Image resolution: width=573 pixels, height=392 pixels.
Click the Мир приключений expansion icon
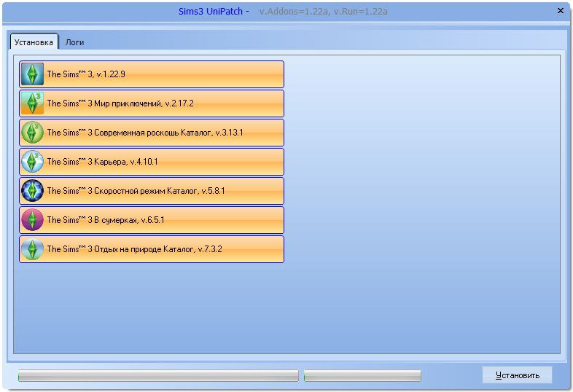coord(32,103)
